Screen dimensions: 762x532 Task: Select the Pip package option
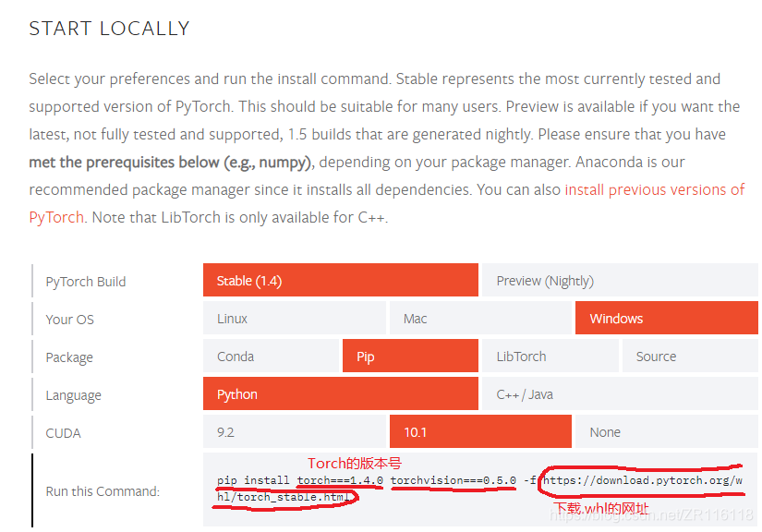coord(410,356)
